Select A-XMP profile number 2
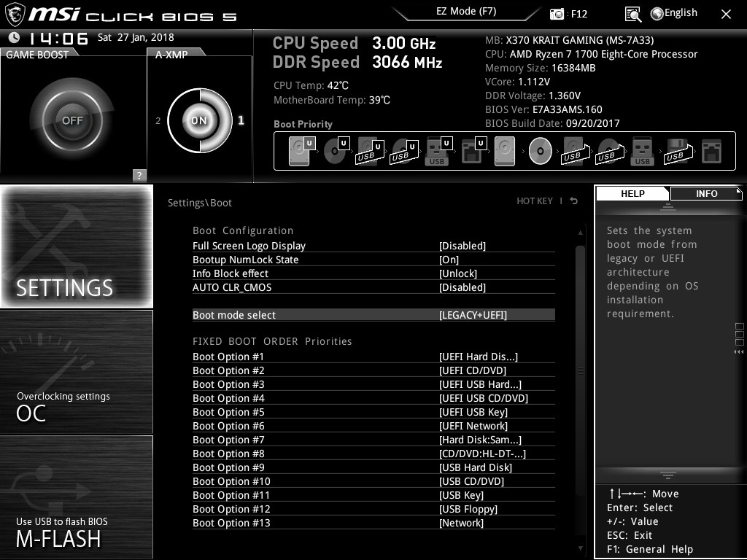This screenshot has height=560, width=747. [158, 121]
